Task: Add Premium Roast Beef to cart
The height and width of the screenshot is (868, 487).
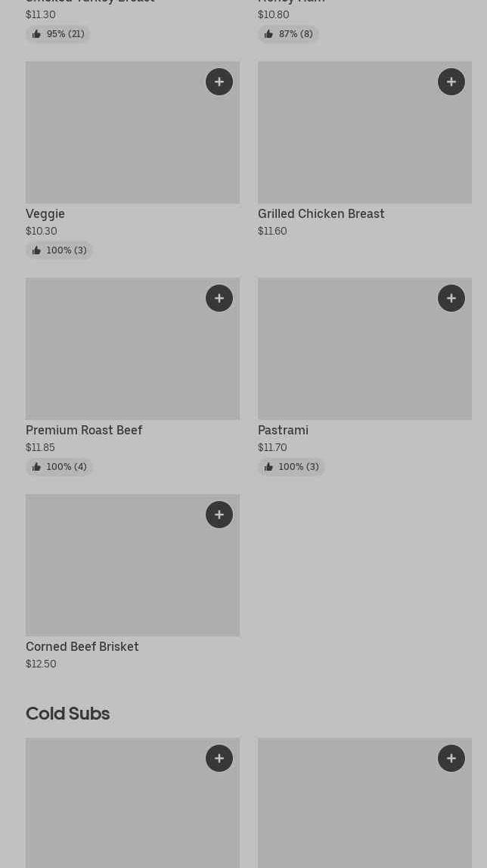Action: 219,298
